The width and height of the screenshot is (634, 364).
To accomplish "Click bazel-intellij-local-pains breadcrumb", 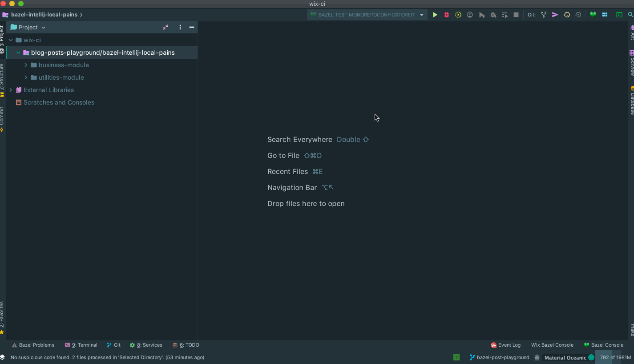I will pos(44,15).
